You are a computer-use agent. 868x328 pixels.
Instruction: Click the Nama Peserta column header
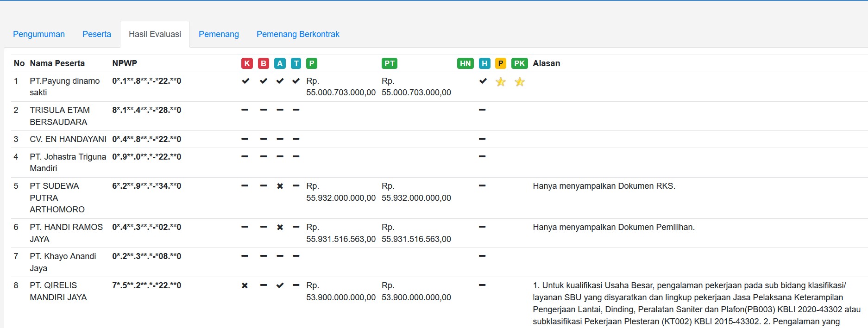click(x=57, y=63)
